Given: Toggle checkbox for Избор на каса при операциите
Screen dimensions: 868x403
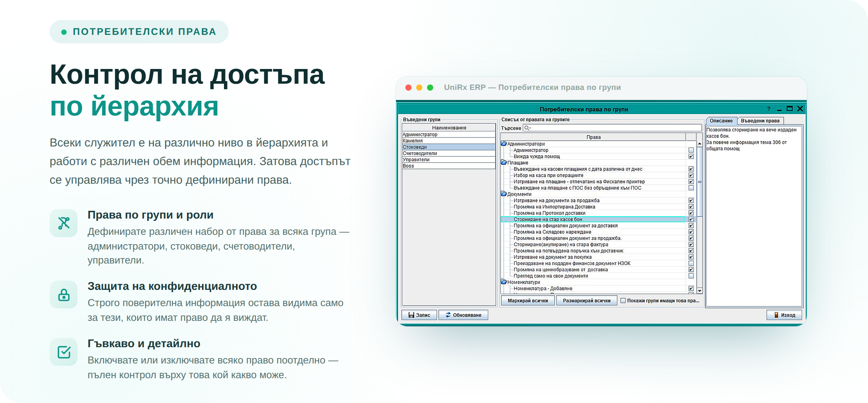Looking at the screenshot, I should pos(691,176).
